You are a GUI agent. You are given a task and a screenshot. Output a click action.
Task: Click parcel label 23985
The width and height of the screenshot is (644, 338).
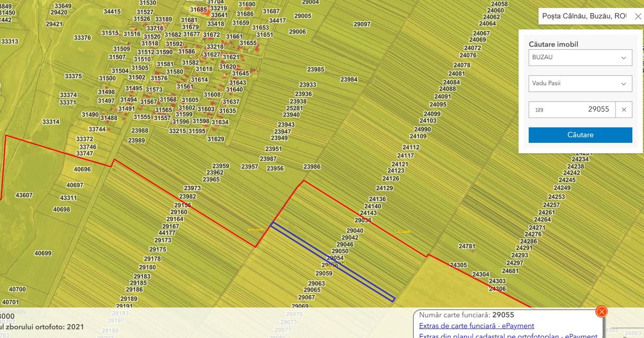[x=316, y=70]
